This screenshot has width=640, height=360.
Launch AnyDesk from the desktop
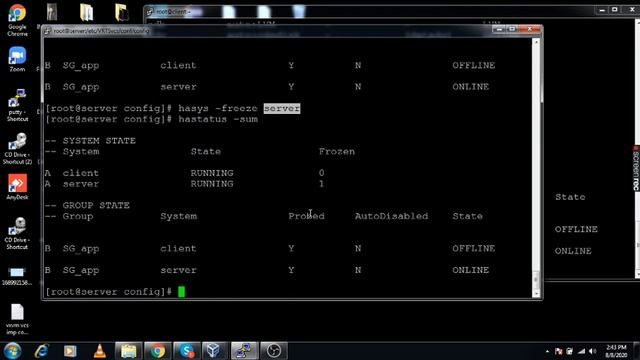17,187
